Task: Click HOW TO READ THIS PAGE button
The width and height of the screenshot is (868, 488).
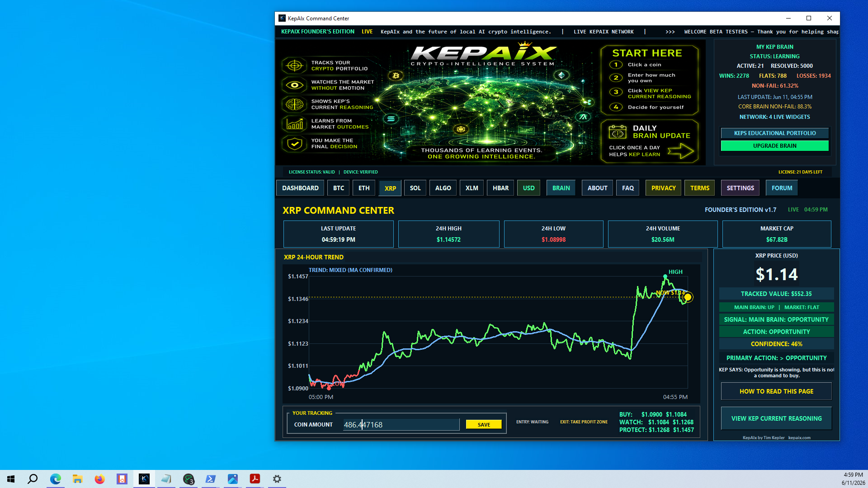Action: [776, 391]
